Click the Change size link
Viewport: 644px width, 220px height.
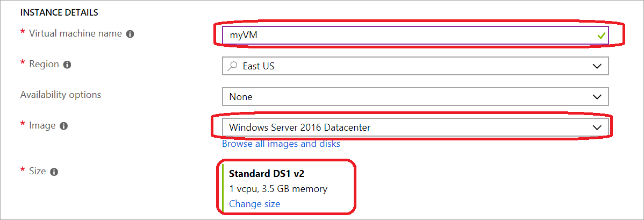255,203
